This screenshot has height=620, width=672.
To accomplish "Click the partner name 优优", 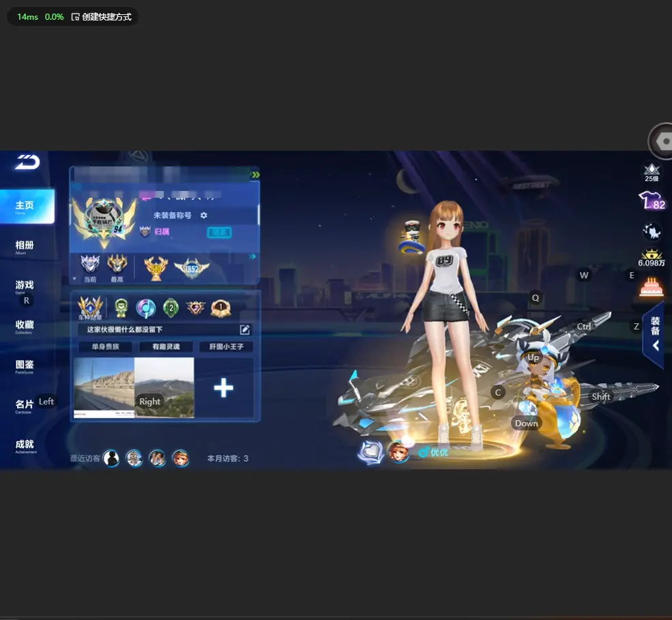I will [x=439, y=452].
